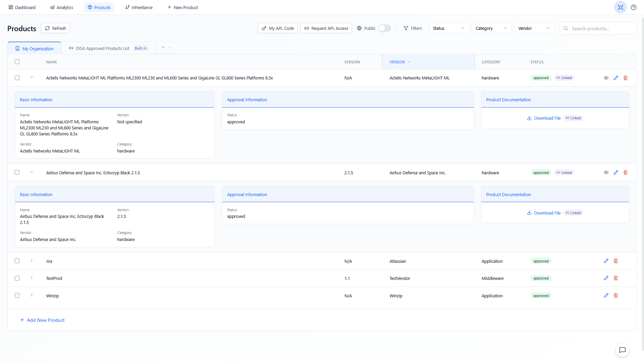The height and width of the screenshot is (362, 644).
Task: Select the Jira row checkbox
Action: pyautogui.click(x=17, y=261)
